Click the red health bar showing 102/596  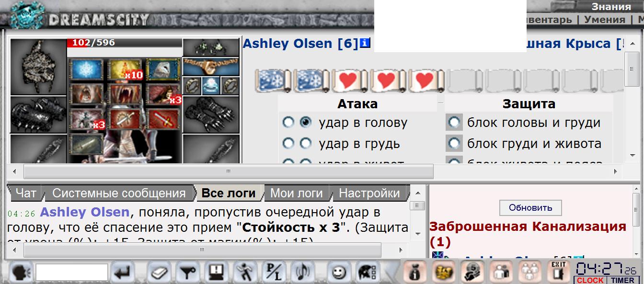click(124, 43)
